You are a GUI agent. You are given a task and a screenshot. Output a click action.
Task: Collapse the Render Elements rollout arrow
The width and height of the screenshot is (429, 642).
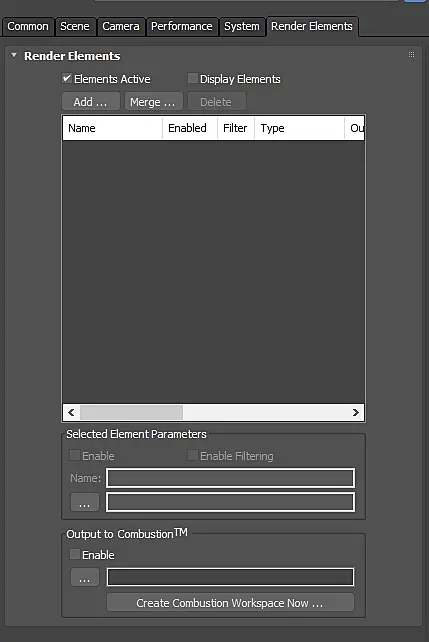tap(14, 55)
